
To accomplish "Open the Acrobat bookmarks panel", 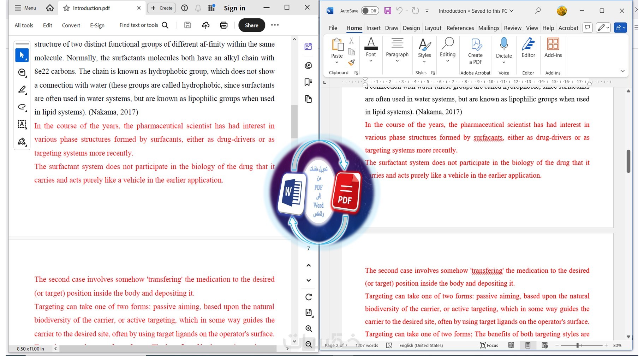I will 308,82.
